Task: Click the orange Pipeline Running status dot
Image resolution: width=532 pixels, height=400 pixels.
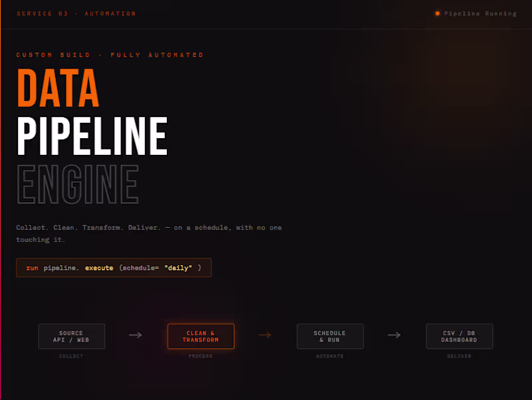Action: click(x=437, y=13)
